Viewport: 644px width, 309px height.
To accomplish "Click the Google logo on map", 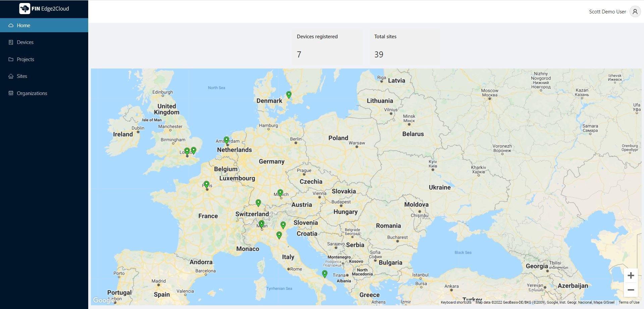I will click(x=103, y=300).
